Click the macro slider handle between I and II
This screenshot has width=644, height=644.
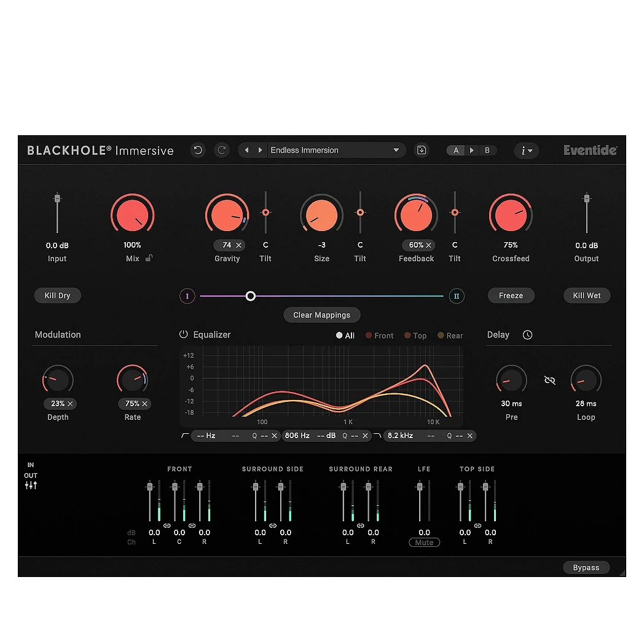pos(251,296)
